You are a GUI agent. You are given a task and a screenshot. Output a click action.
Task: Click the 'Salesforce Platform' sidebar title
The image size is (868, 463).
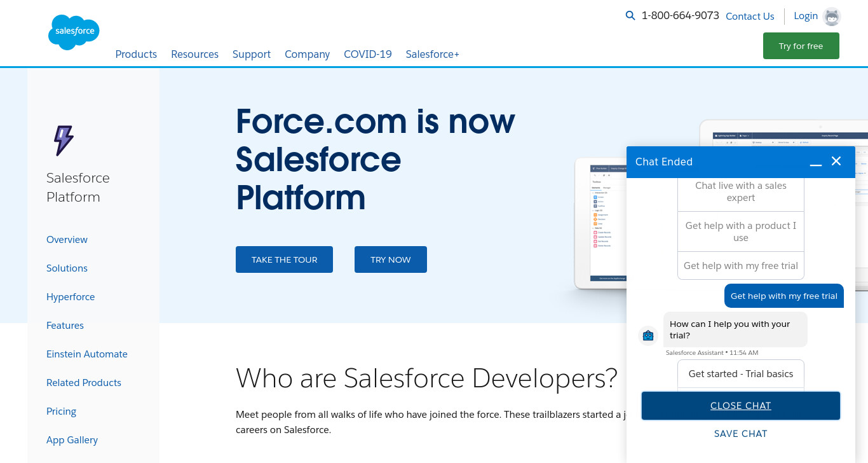click(x=78, y=188)
